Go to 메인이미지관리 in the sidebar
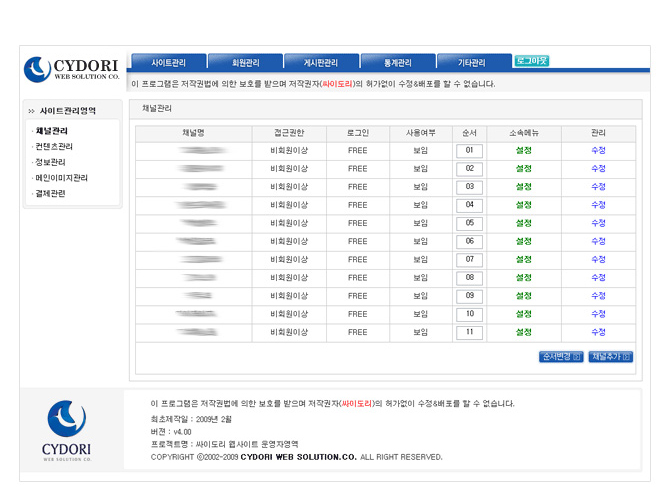Viewport: 670px width, 497px height. coord(61,178)
